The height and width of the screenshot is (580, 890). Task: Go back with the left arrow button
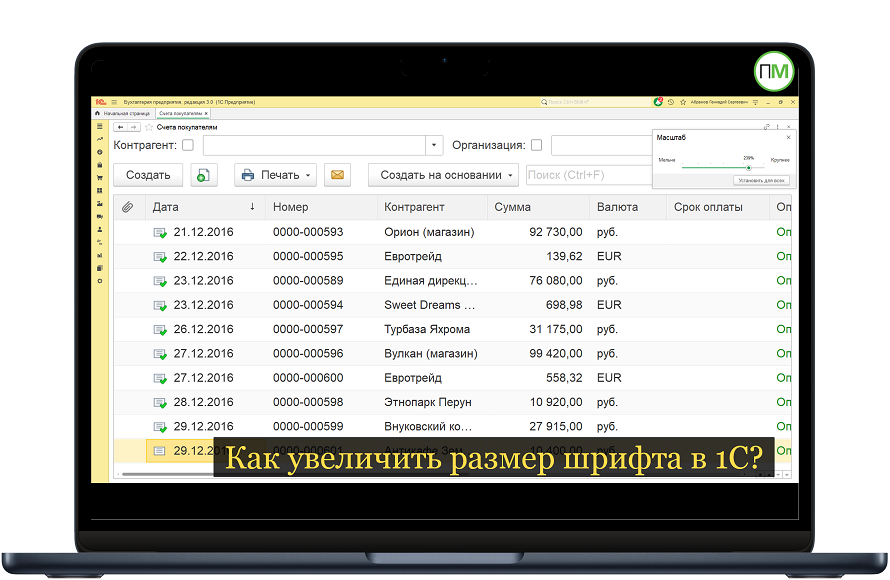(120, 127)
